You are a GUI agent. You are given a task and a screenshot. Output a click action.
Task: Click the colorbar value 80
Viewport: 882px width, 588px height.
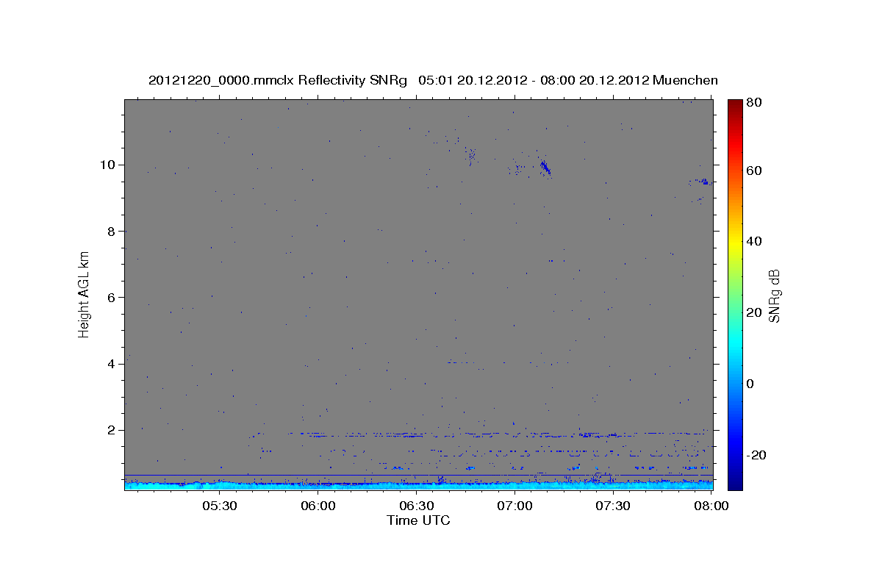point(756,103)
